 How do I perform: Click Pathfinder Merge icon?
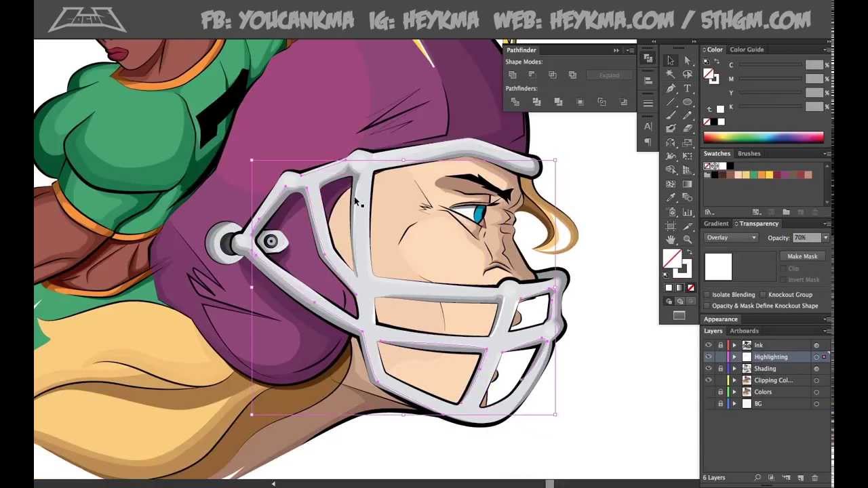(558, 102)
